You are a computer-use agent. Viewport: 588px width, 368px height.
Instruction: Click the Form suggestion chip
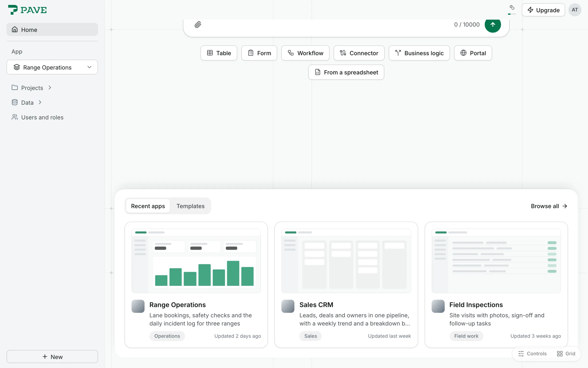click(259, 53)
